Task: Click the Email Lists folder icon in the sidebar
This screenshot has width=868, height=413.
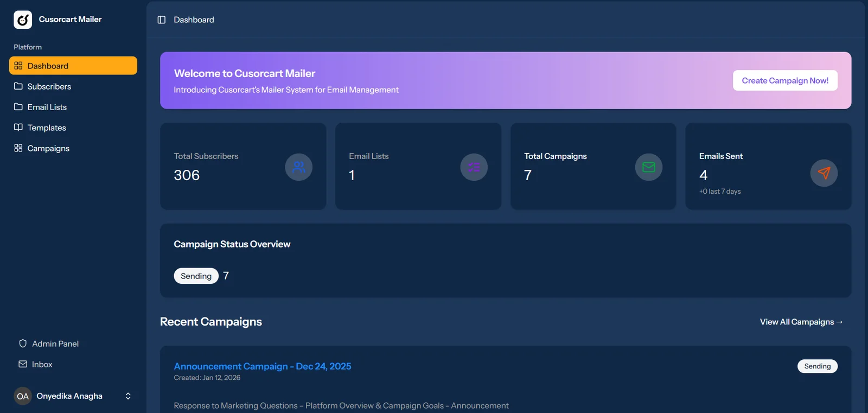Action: [18, 107]
